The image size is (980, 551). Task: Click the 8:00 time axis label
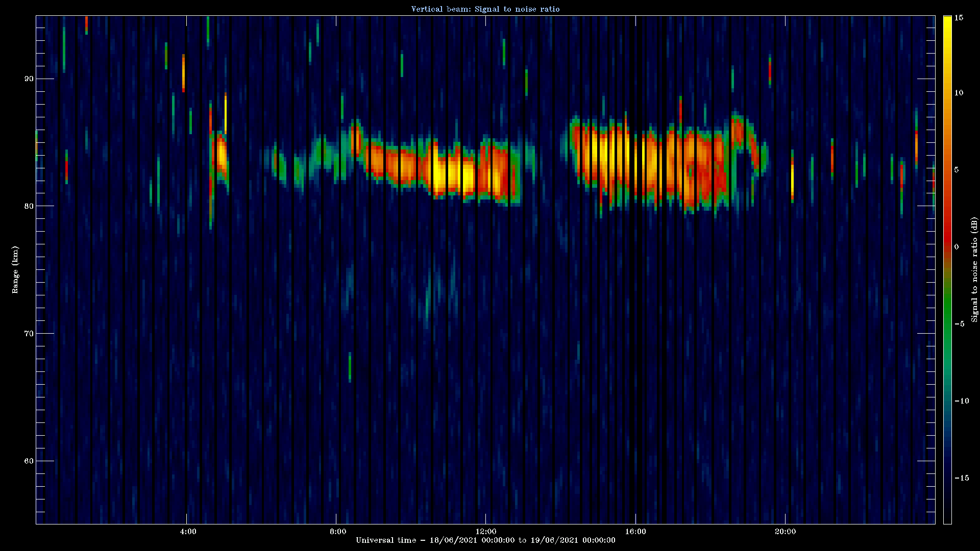click(338, 532)
